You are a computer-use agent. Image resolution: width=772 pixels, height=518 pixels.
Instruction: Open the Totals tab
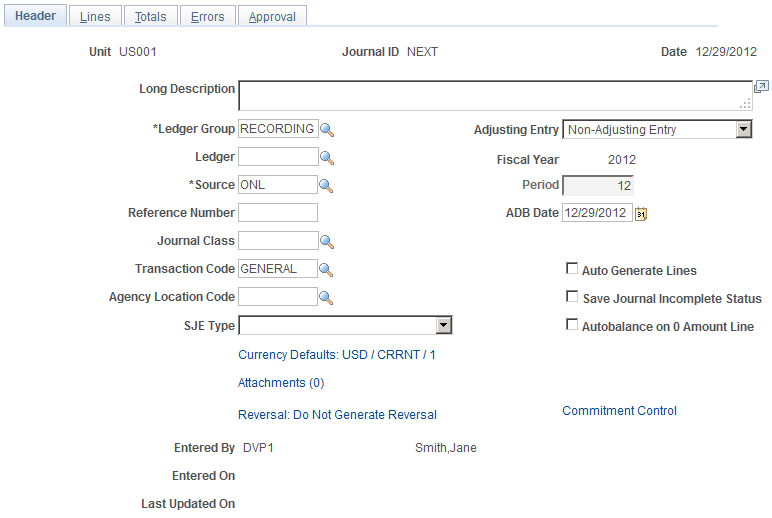point(151,16)
